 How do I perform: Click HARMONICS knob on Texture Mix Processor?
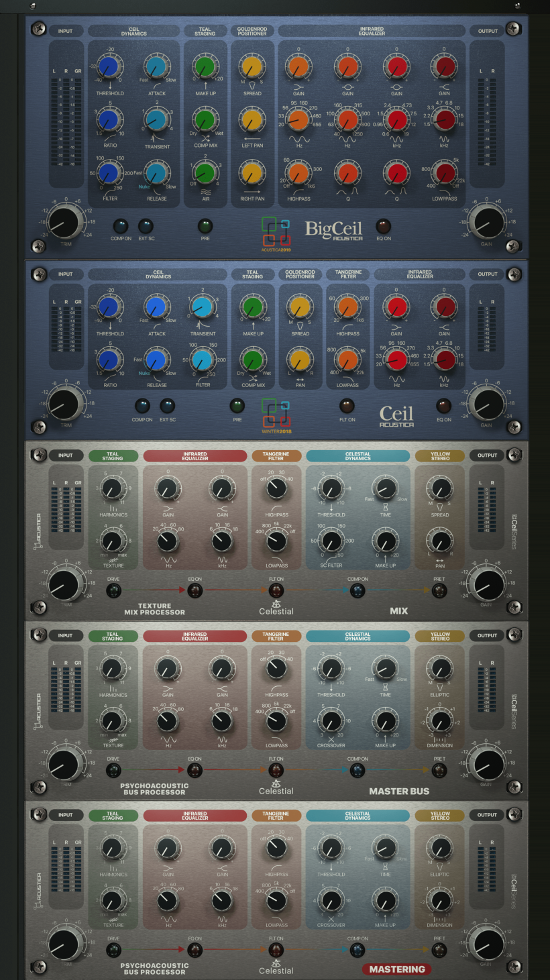113,490
